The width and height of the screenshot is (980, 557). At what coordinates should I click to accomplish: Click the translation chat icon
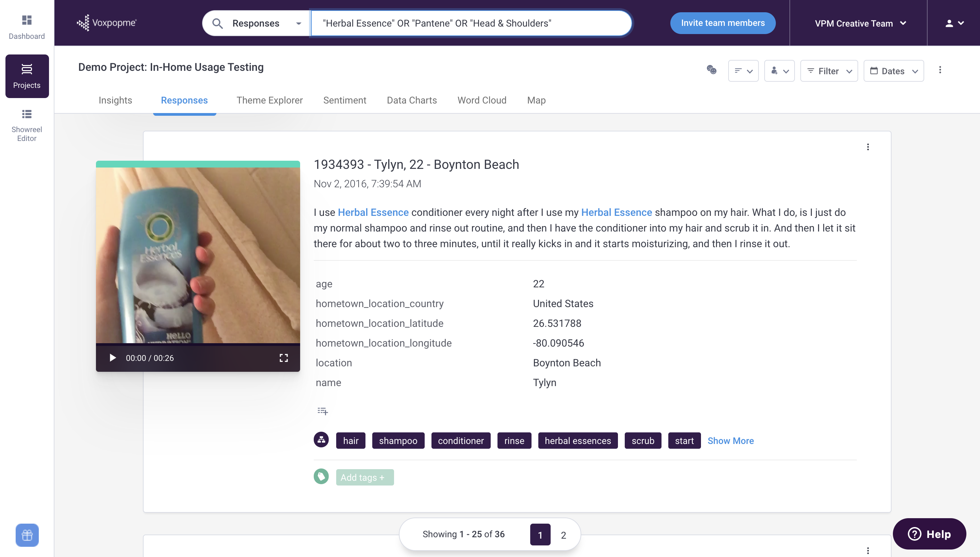711,70
